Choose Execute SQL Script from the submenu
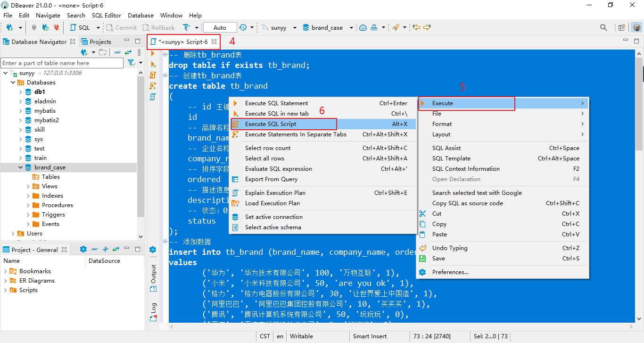Screen dimensions: 644x343 coord(271,124)
